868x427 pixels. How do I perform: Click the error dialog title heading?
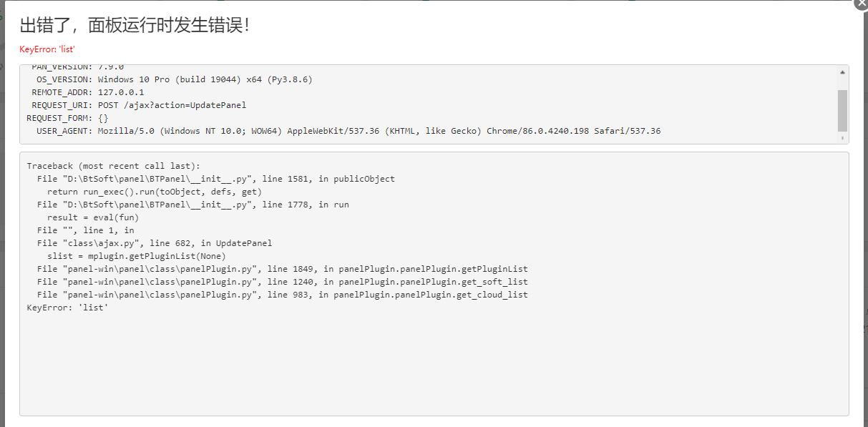pos(135,26)
